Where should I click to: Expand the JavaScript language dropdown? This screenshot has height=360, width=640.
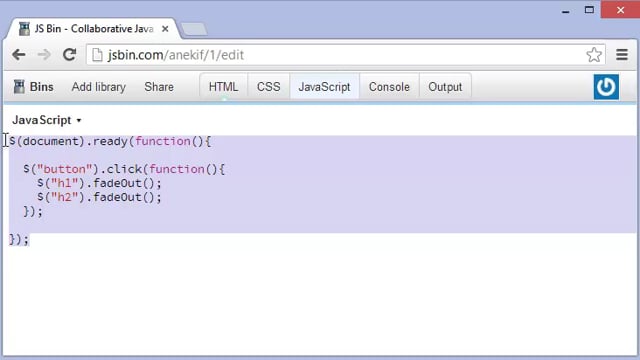tap(47, 120)
